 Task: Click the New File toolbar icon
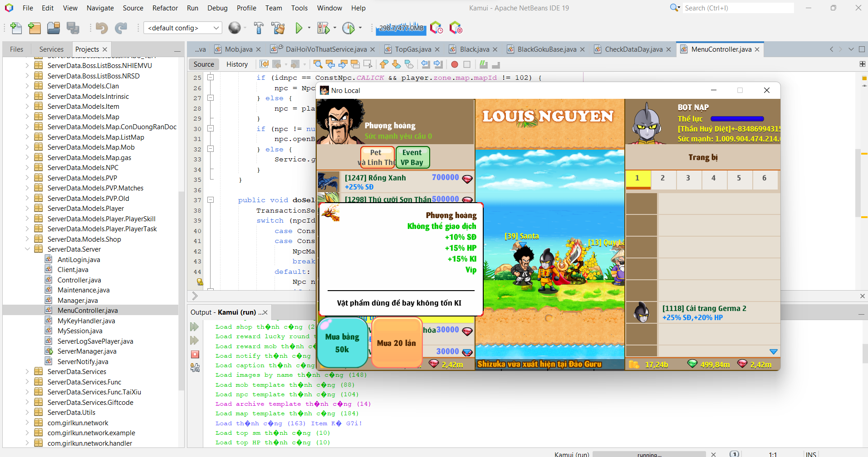tap(16, 28)
